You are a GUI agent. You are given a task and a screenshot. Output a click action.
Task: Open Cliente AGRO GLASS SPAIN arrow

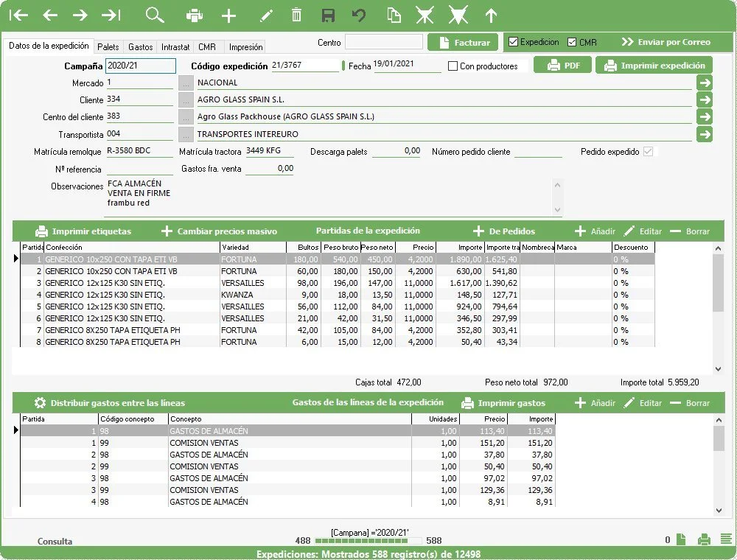[705, 99]
